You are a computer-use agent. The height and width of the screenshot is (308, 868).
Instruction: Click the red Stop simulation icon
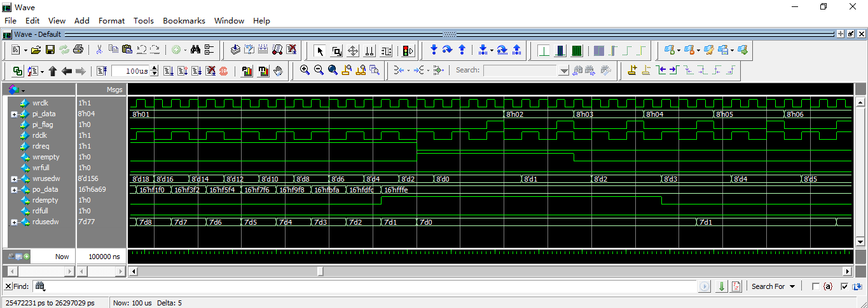224,71
